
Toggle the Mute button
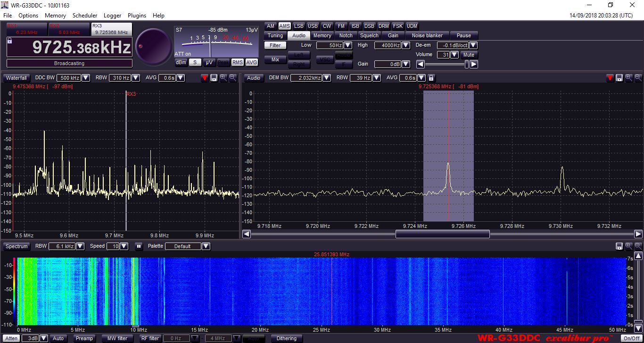[469, 55]
